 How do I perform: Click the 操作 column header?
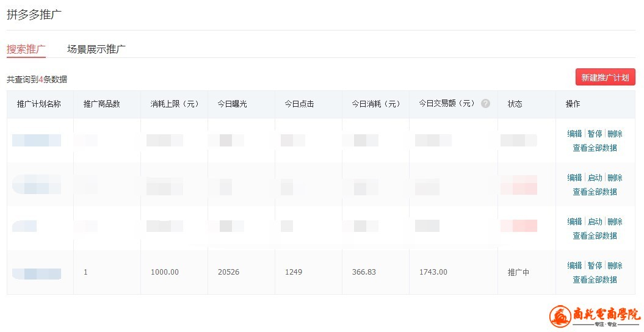tap(573, 104)
